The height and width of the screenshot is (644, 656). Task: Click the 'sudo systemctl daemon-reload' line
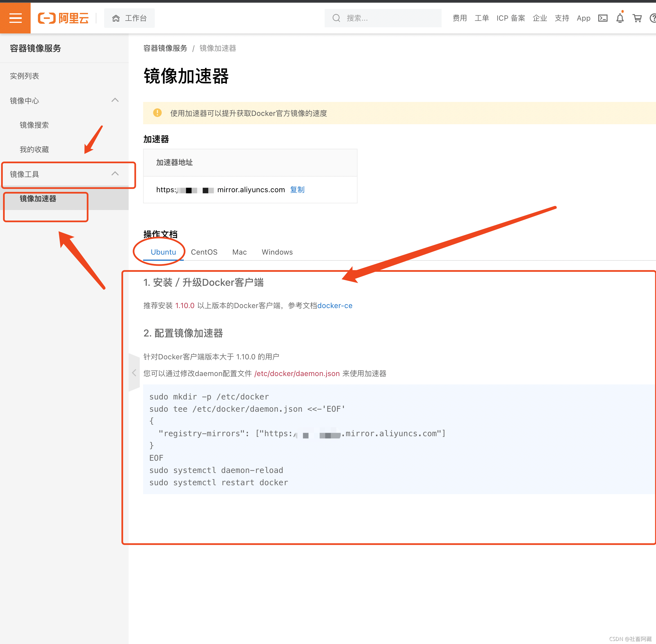coord(216,470)
